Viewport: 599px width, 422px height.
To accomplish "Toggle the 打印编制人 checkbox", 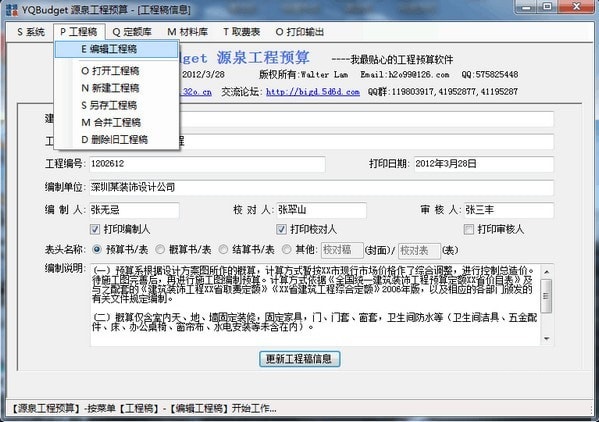I will (x=95, y=229).
